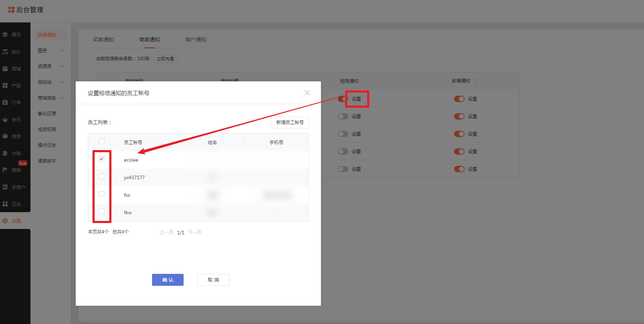Open the 会员 members crown icon
The image size is (644, 324).
point(5,120)
